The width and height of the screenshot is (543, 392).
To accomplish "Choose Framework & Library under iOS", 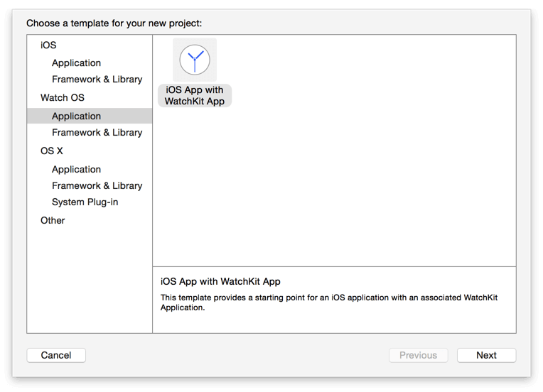I will coord(97,79).
